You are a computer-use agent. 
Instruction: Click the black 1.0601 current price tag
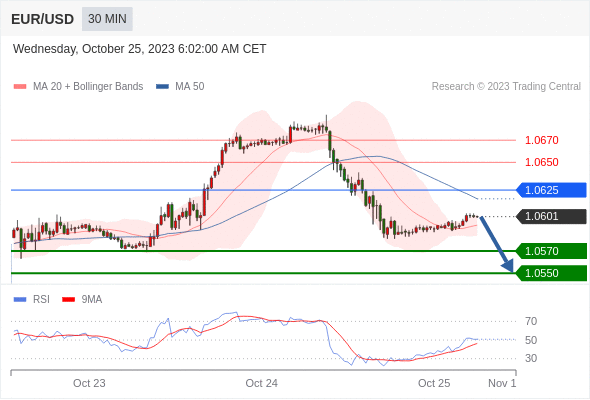(551, 216)
